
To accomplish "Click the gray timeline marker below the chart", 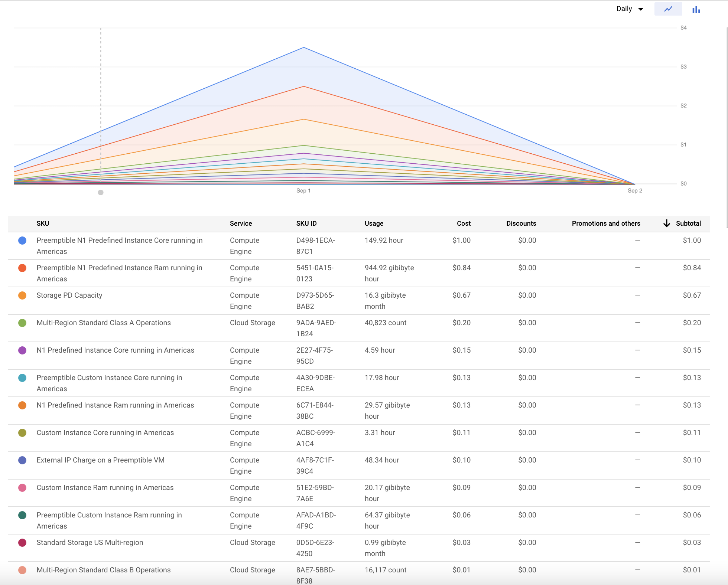I will [101, 192].
